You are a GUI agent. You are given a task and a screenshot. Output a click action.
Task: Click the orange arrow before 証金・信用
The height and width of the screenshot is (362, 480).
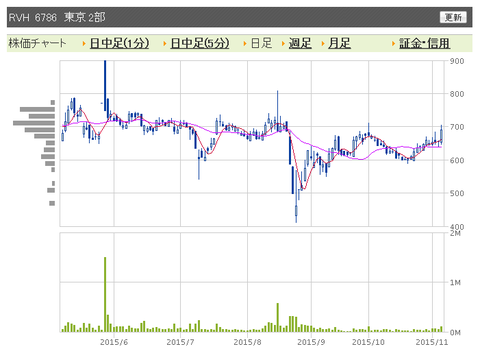[x=394, y=43]
